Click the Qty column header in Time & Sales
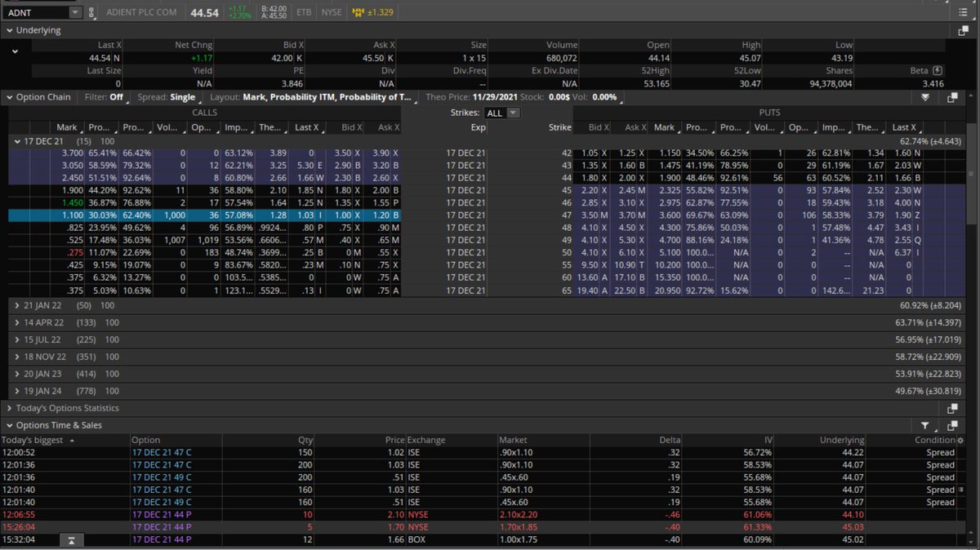The width and height of the screenshot is (980, 550). point(306,440)
